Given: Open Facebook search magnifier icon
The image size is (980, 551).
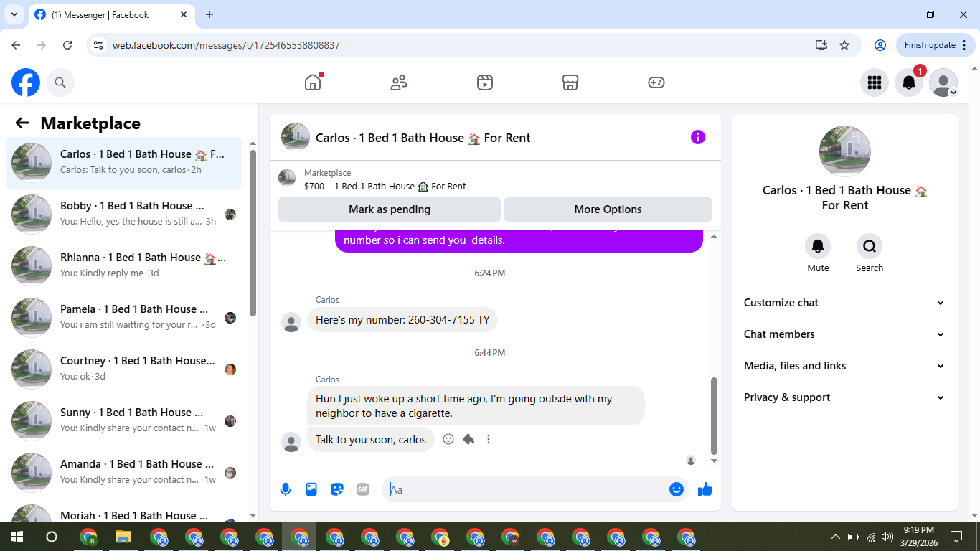Looking at the screenshot, I should 60,83.
